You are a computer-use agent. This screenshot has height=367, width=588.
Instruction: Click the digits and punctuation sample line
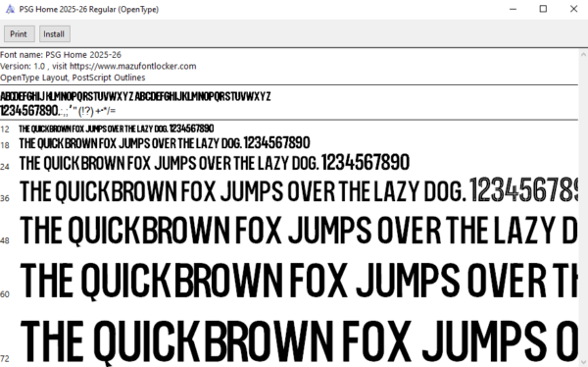coord(58,111)
